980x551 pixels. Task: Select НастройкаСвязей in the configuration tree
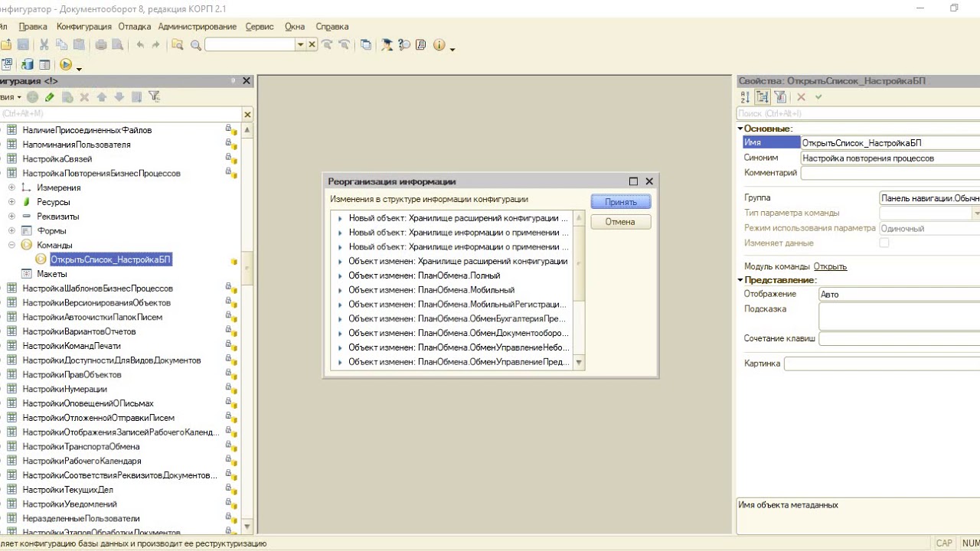tap(57, 158)
